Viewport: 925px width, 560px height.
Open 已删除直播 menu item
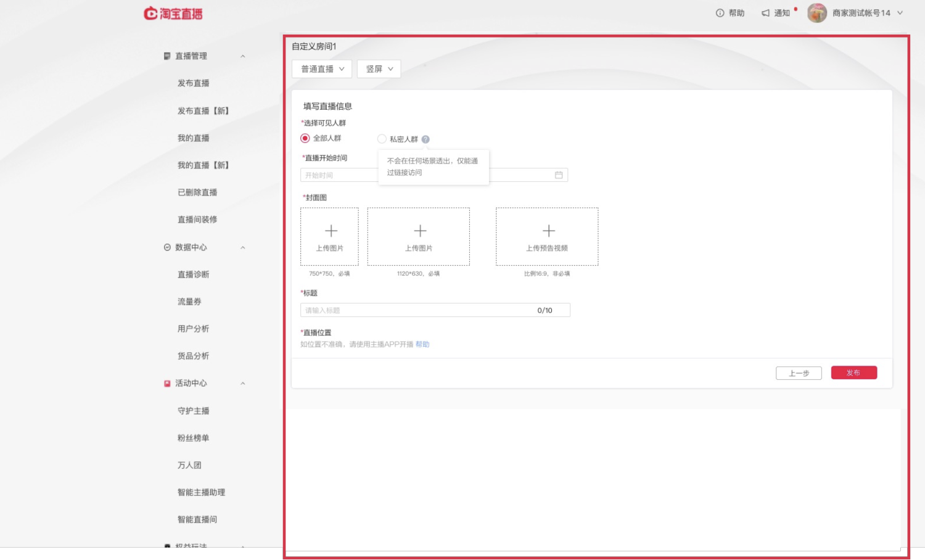(x=197, y=192)
